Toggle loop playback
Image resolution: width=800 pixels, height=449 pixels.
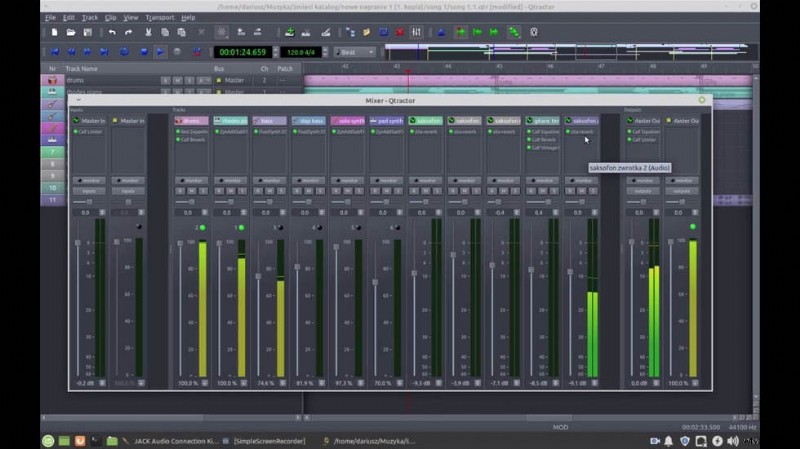click(x=124, y=52)
